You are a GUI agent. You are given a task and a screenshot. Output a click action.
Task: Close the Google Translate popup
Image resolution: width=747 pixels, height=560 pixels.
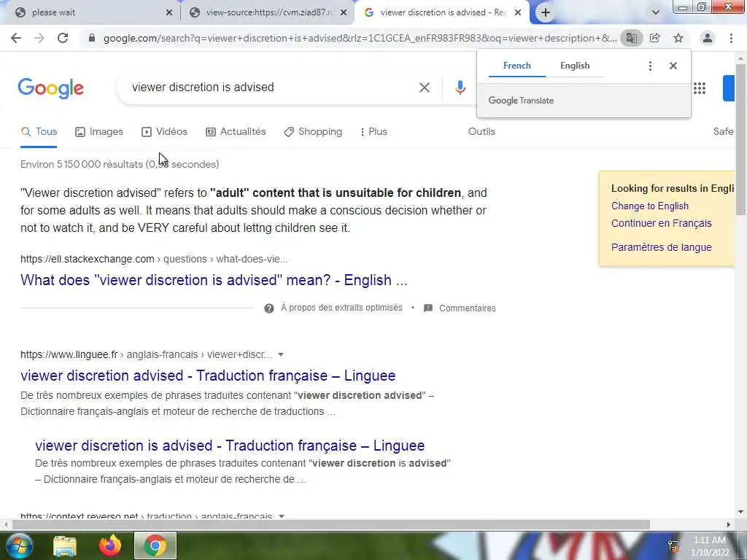coord(673,66)
